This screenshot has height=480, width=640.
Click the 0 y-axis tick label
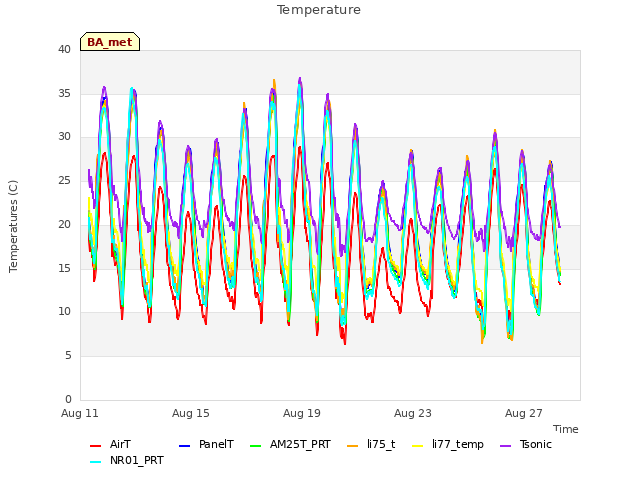coord(68,399)
